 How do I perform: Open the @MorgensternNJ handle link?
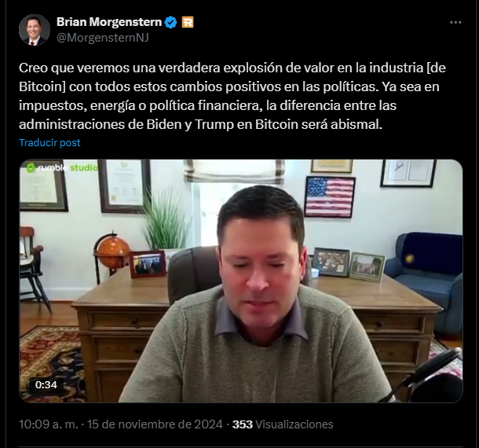[x=103, y=38]
